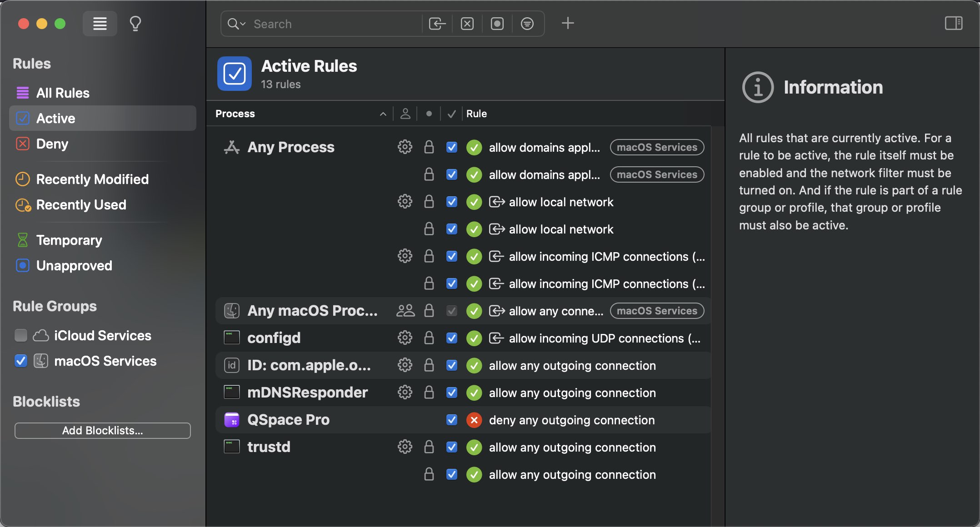Click macOS Services tag on first rule

657,147
